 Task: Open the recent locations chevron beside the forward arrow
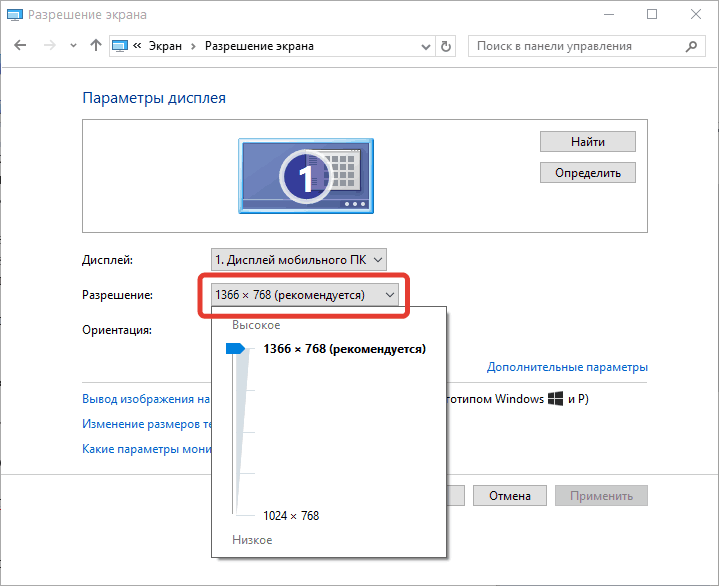tap(73, 46)
